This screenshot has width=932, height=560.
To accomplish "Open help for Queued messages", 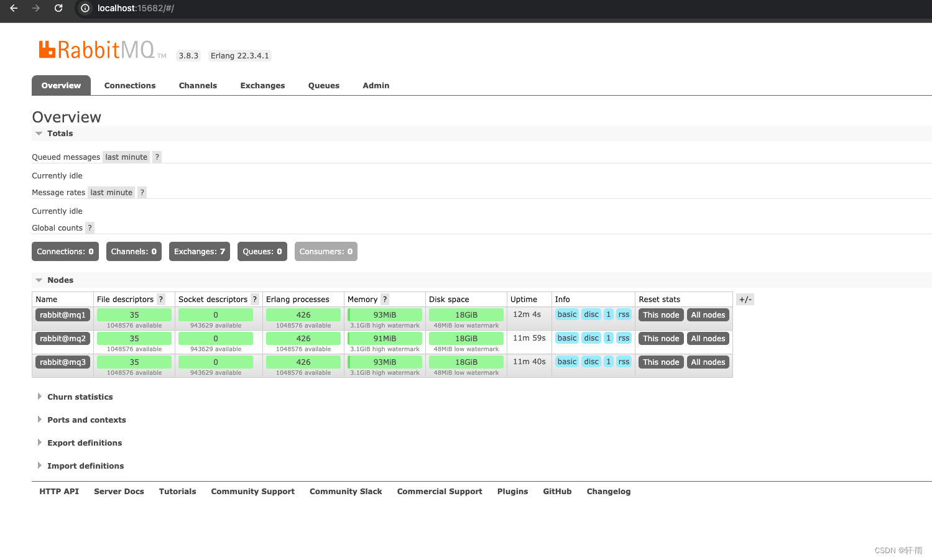I will tap(157, 157).
